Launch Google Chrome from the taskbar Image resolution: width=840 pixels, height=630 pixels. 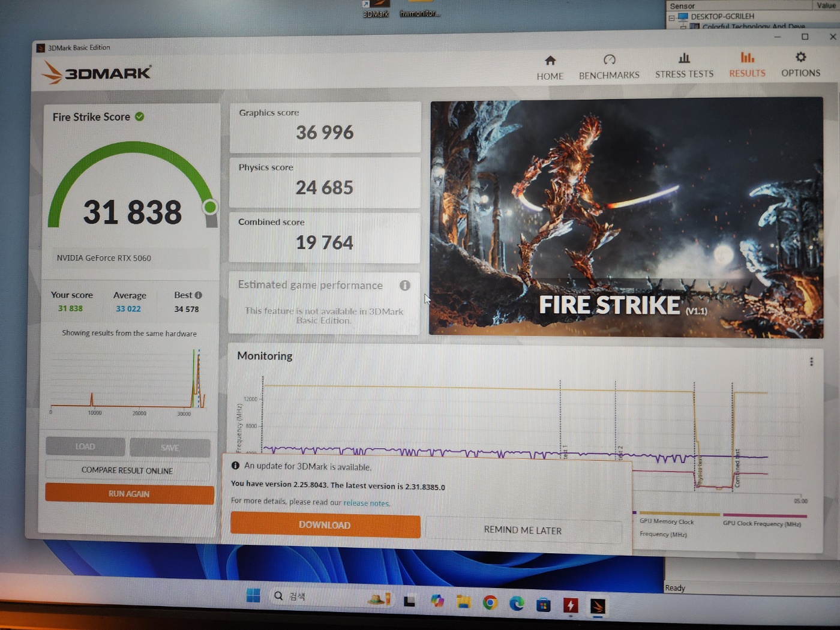point(490,603)
